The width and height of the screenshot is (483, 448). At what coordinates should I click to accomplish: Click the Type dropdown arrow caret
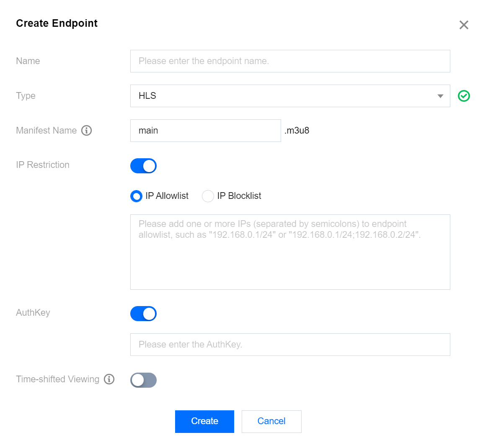[x=440, y=96]
